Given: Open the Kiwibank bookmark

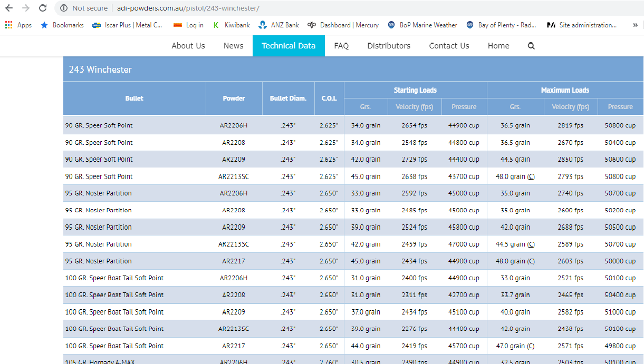Looking at the screenshot, I should [x=231, y=25].
